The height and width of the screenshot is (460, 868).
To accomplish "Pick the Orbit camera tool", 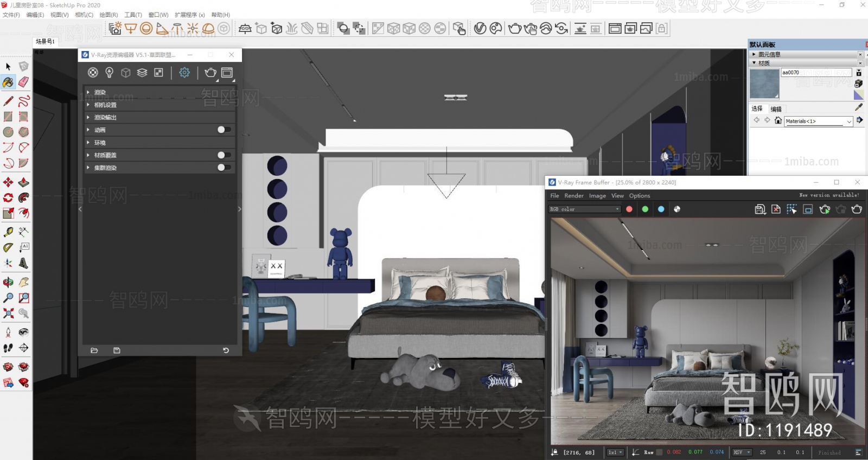I will click(x=8, y=282).
